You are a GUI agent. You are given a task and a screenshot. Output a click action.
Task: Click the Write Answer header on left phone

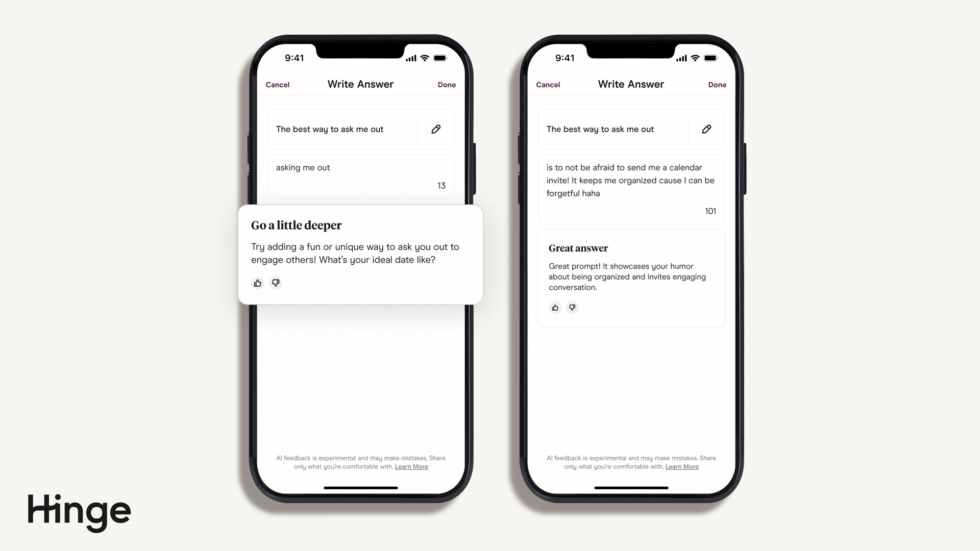[360, 84]
